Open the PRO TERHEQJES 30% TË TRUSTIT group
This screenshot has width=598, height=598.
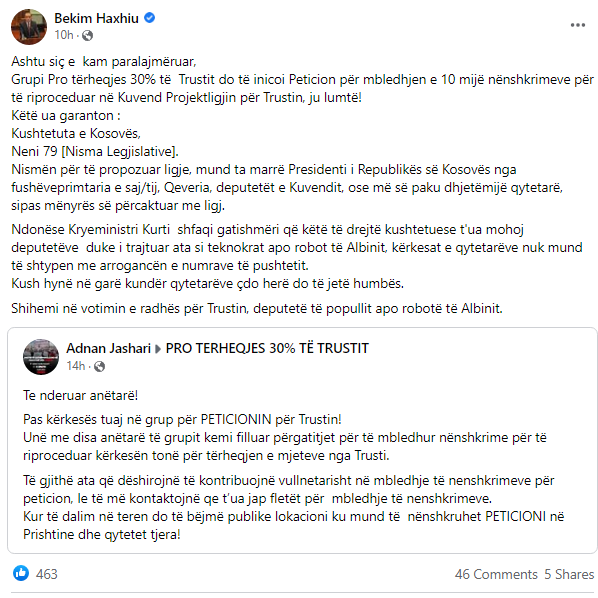coord(267,348)
